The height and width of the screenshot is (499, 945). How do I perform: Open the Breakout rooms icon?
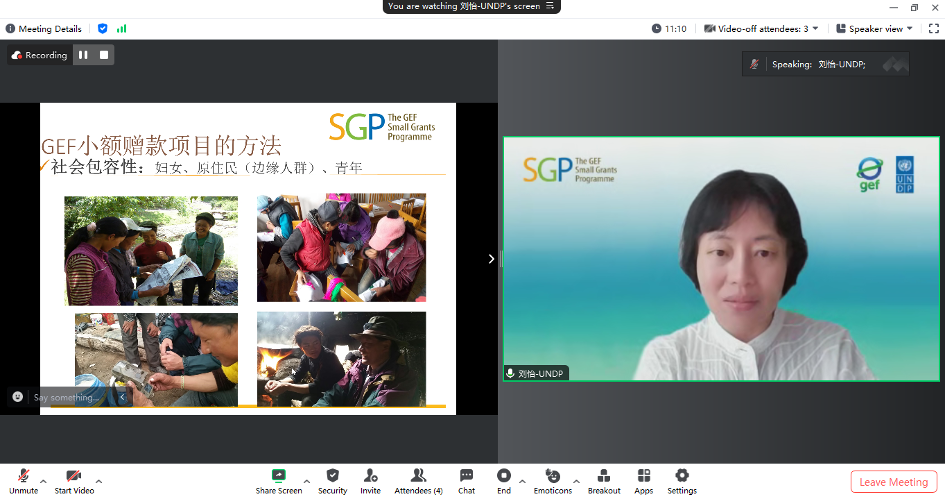(x=604, y=480)
